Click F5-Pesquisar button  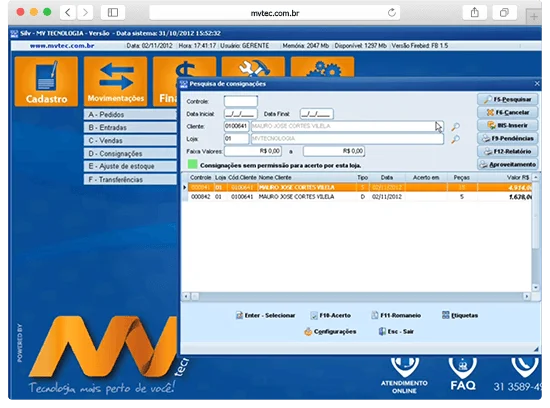point(508,100)
